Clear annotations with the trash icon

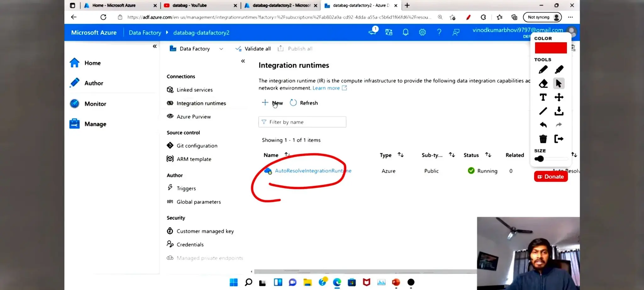(543, 139)
